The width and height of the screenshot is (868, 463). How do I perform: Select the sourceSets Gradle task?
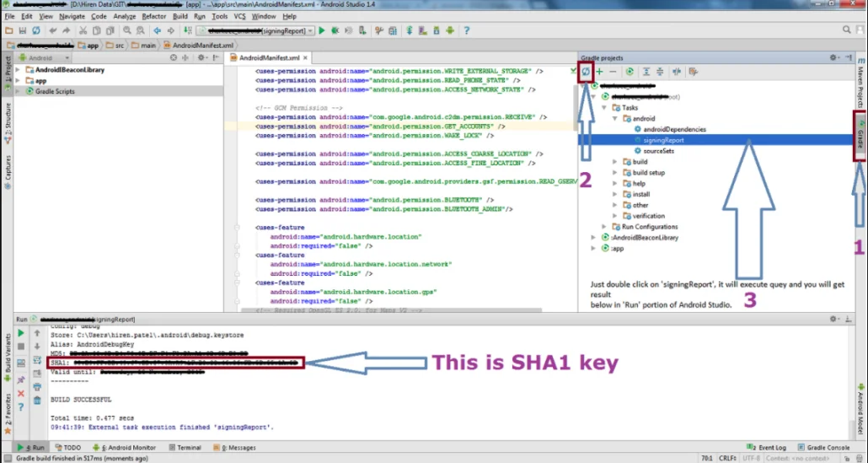point(654,151)
